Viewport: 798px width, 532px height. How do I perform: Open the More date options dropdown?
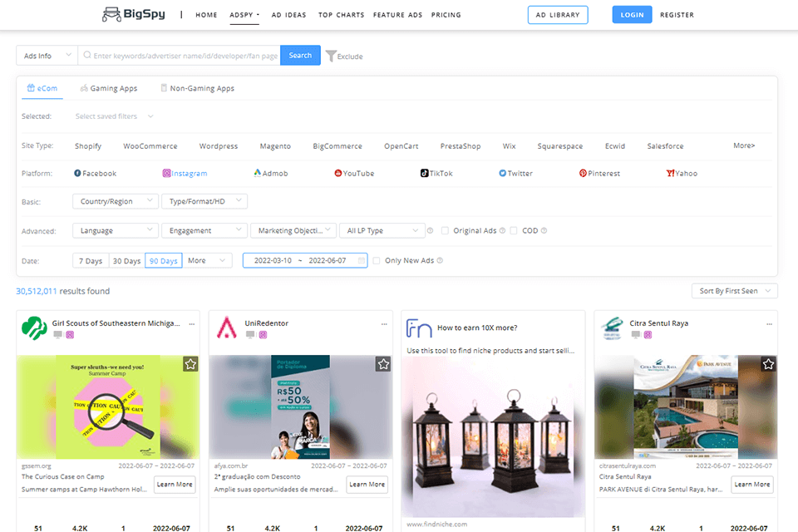coord(207,261)
